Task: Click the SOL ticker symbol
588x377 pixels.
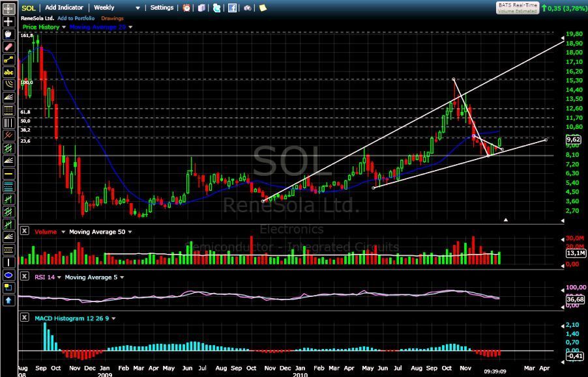Action: [x=29, y=8]
